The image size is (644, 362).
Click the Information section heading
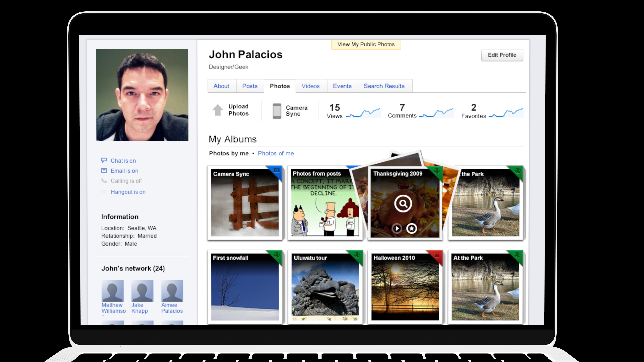[120, 217]
